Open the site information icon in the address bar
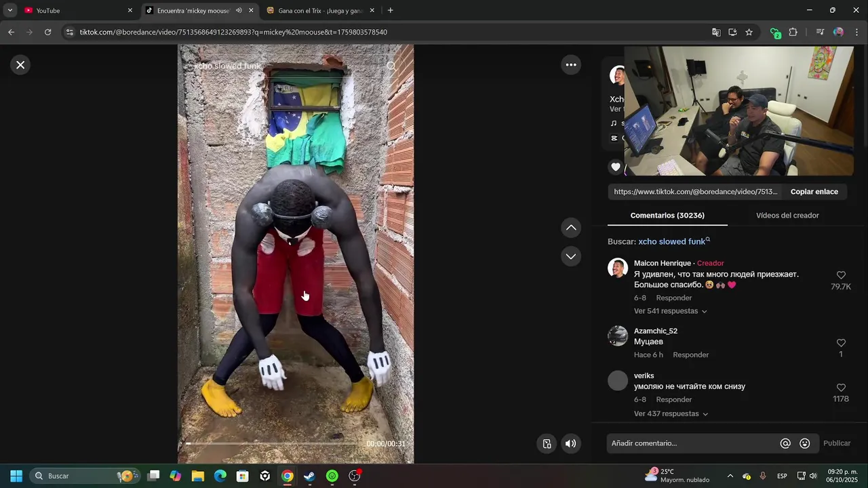 (x=69, y=32)
